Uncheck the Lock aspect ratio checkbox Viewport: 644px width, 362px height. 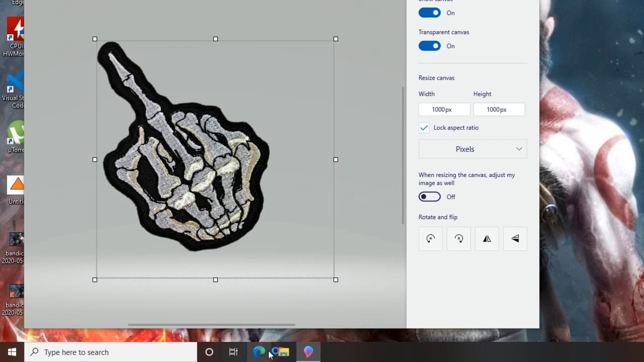pos(424,128)
